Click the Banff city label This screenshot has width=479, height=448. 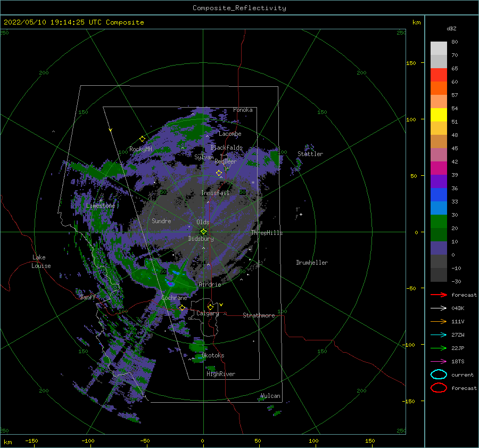click(88, 297)
